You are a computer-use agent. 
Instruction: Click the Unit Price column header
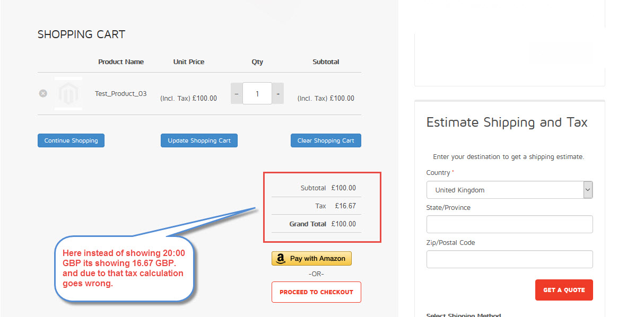coord(188,62)
